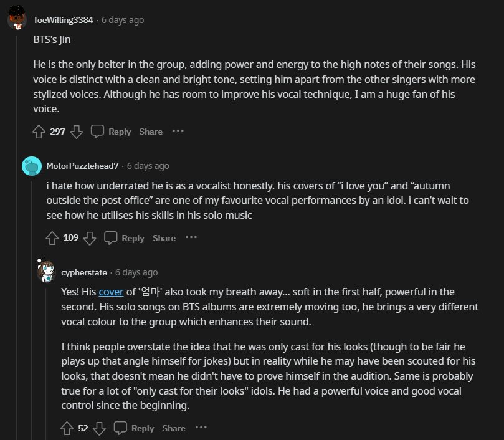The width and height of the screenshot is (504, 440).
Task: Reply to cypherstate's comment
Action: 134,428
